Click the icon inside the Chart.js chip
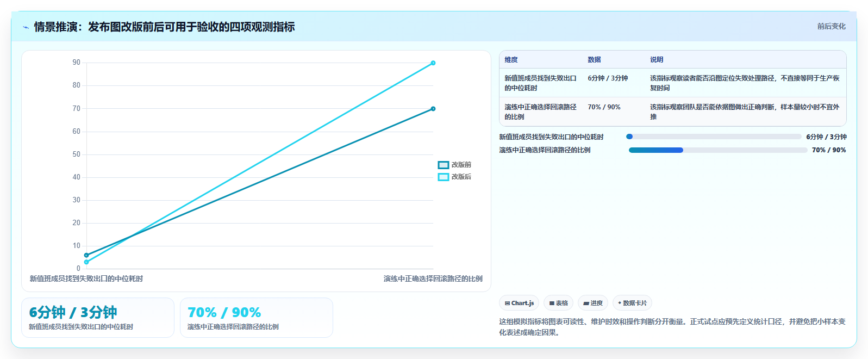This screenshot has height=359, width=868. point(507,304)
